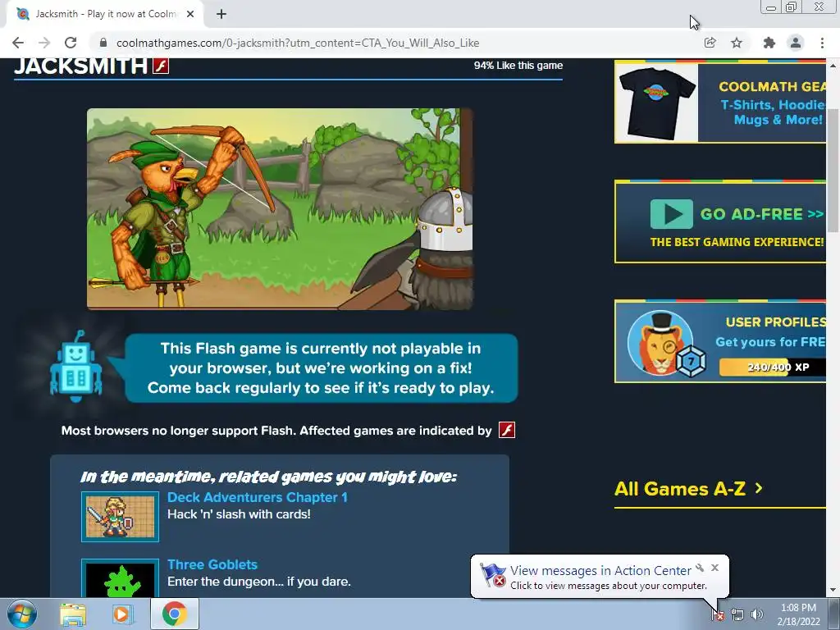
Task: Open the Windows Start button
Action: pyautogui.click(x=22, y=614)
